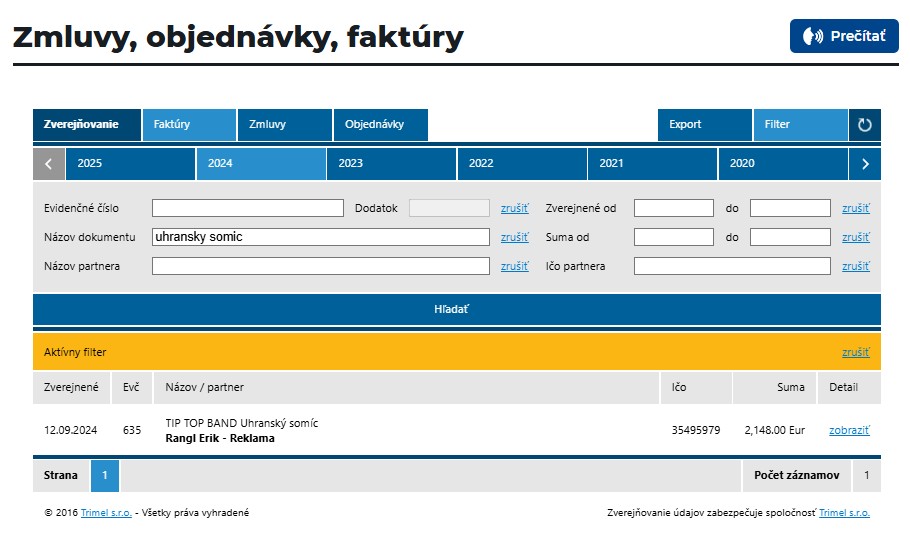Image resolution: width=910 pixels, height=540 pixels.
Task: Clear Názov dokumentu using its zrušiť link
Action: coord(514,237)
